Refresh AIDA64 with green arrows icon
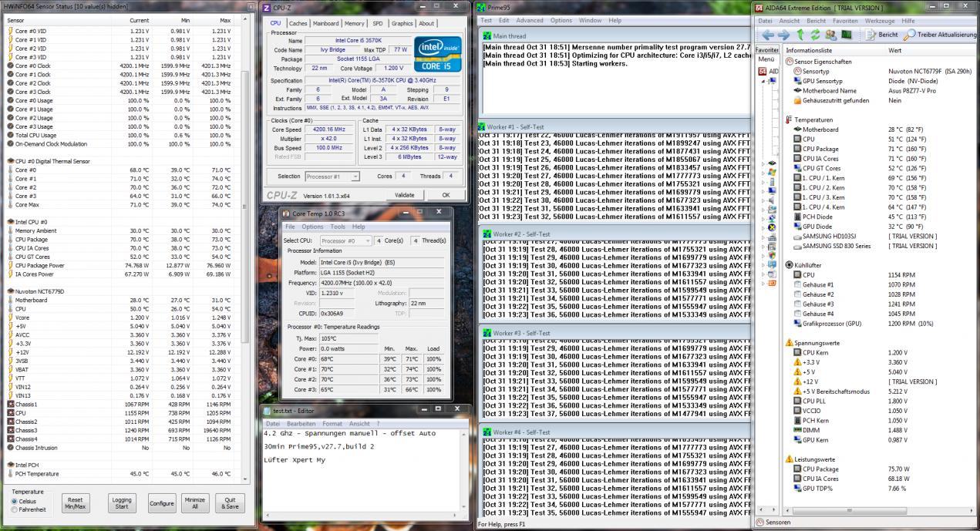 click(816, 35)
